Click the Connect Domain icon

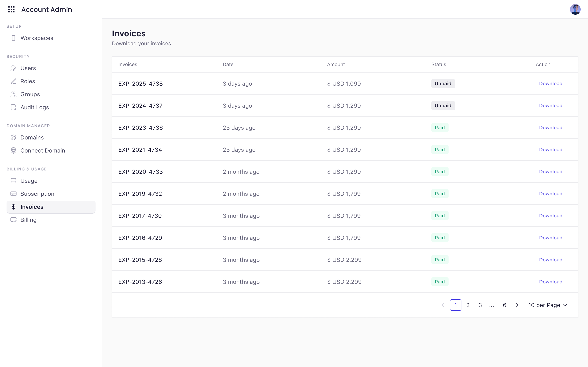(x=13, y=150)
